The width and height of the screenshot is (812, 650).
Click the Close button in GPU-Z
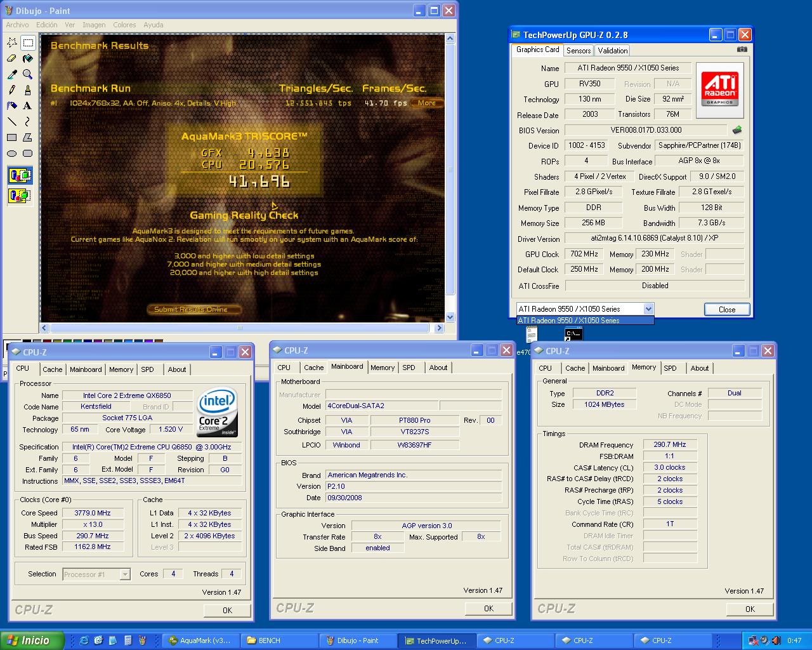pyautogui.click(x=727, y=310)
